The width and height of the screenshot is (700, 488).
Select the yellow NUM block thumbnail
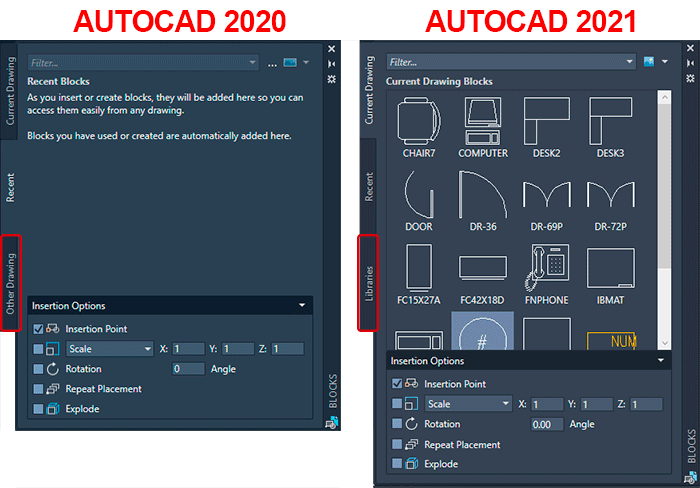[x=611, y=341]
